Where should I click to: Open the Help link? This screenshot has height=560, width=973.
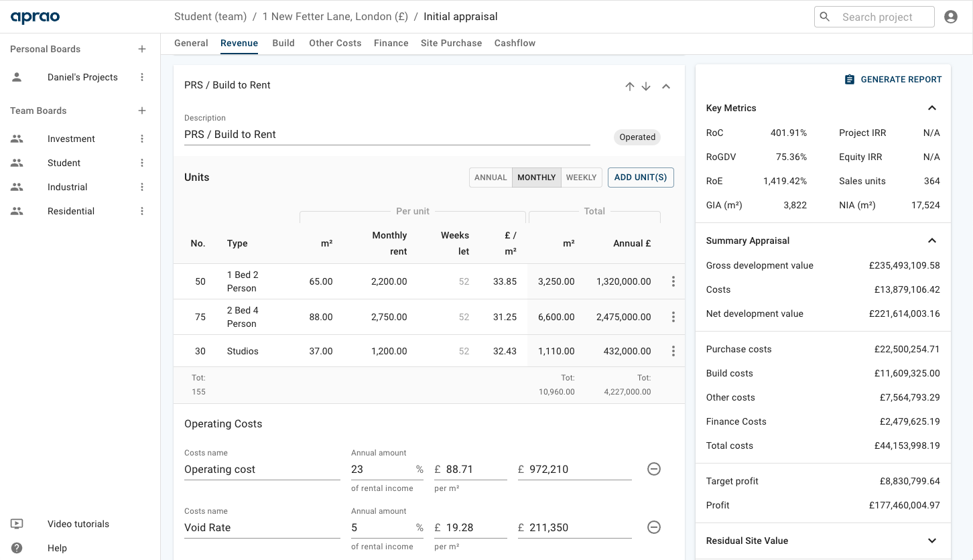click(x=58, y=548)
